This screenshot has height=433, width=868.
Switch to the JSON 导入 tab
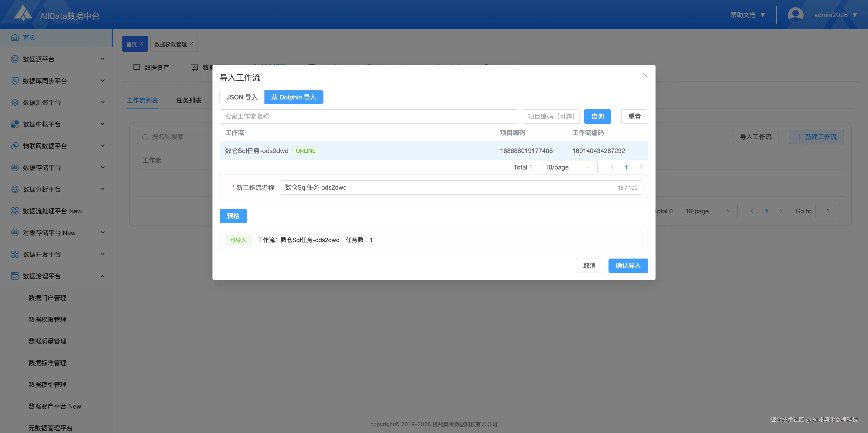pos(242,97)
